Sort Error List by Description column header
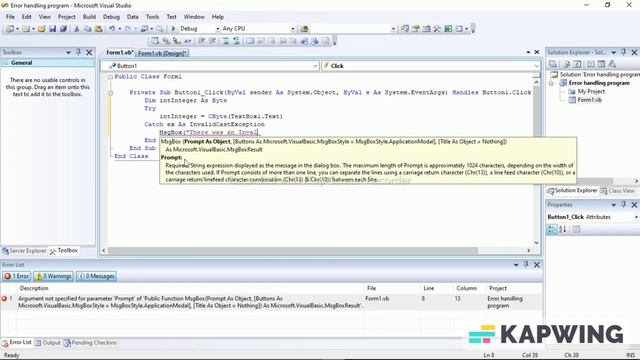This screenshot has height=360, width=640. coord(34,288)
